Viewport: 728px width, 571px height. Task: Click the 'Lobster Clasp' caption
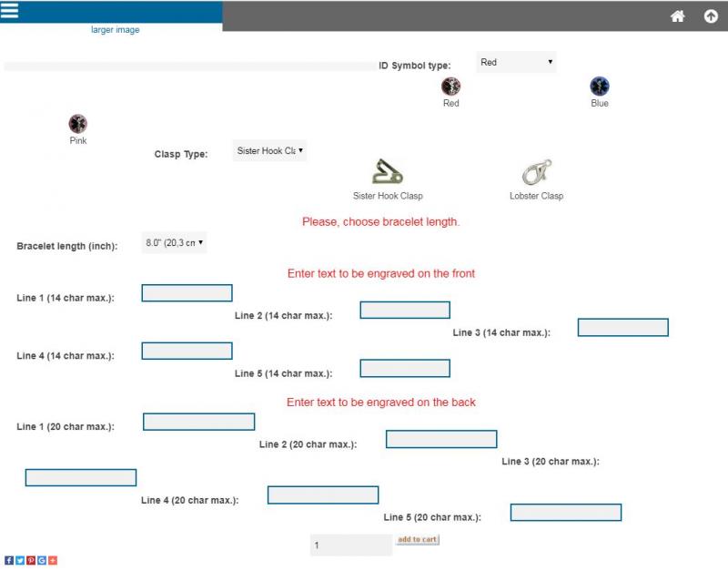(536, 196)
